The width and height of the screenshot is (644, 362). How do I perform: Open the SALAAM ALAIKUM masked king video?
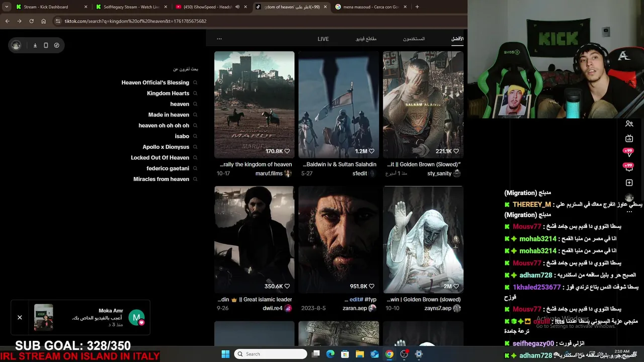(423, 105)
